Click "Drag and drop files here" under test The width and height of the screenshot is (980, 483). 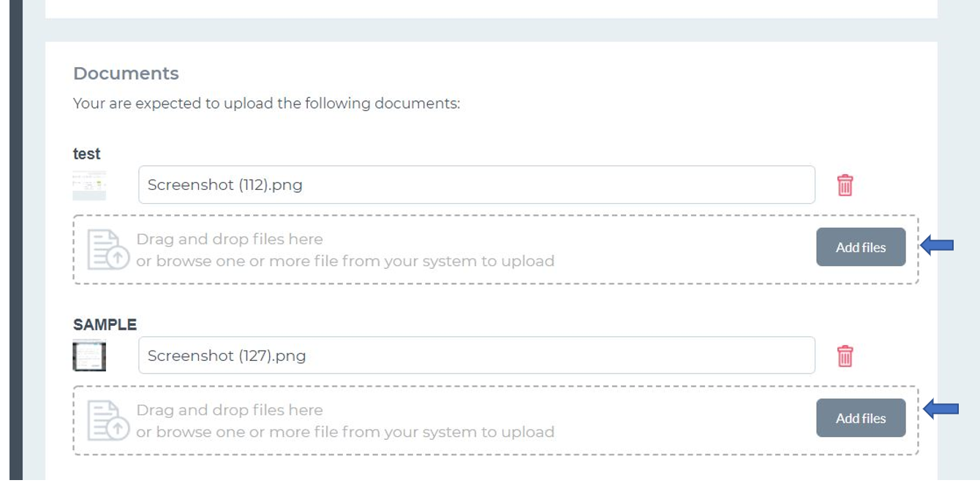click(x=230, y=239)
